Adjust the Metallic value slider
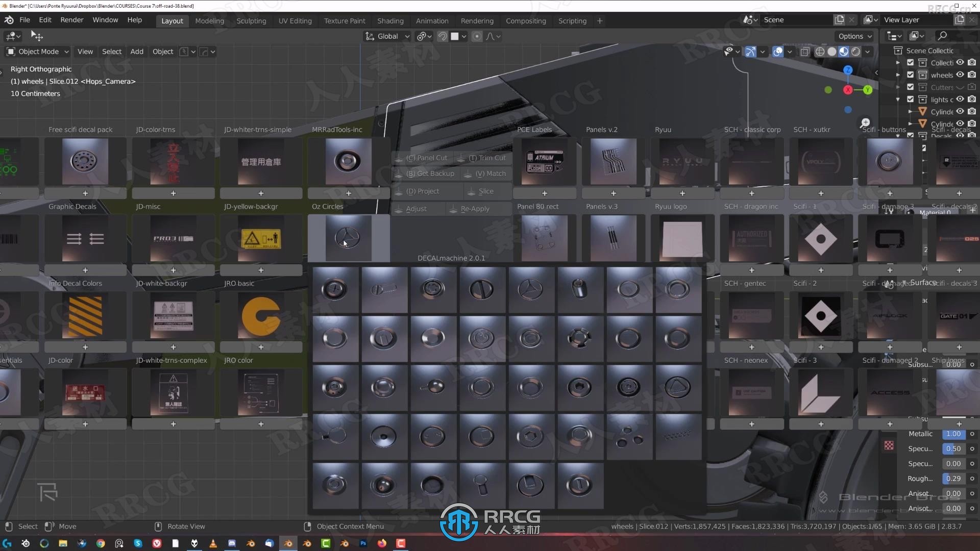This screenshot has width=980, height=551. (953, 434)
